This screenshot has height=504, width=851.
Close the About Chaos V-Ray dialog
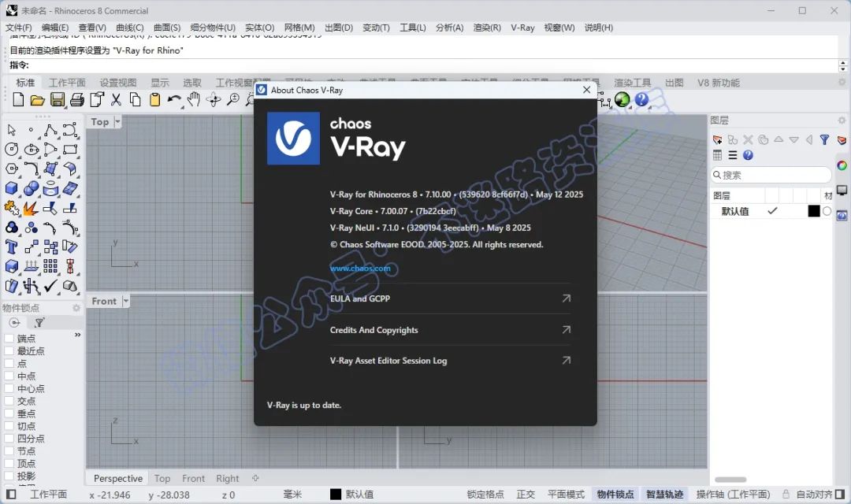click(x=587, y=90)
